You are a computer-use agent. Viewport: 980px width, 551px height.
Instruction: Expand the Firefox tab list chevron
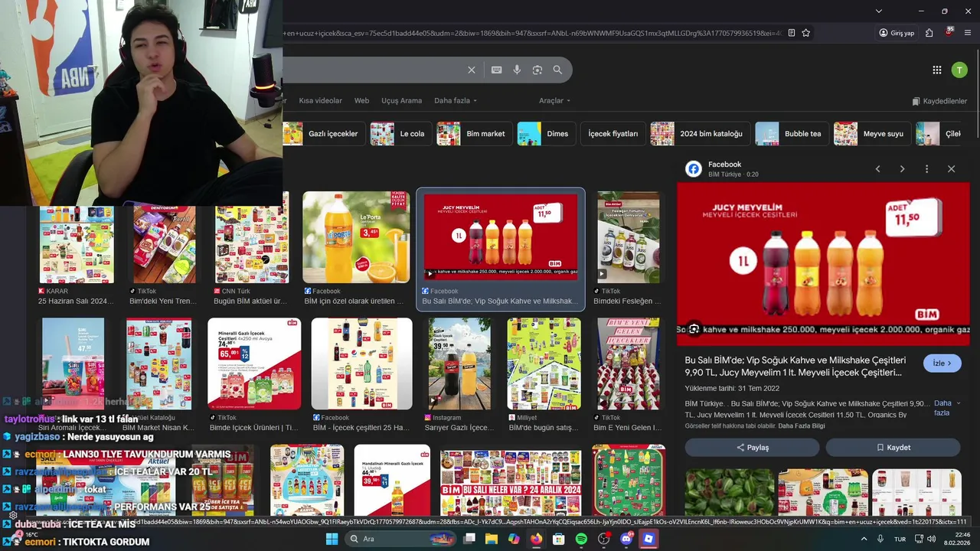click(879, 11)
